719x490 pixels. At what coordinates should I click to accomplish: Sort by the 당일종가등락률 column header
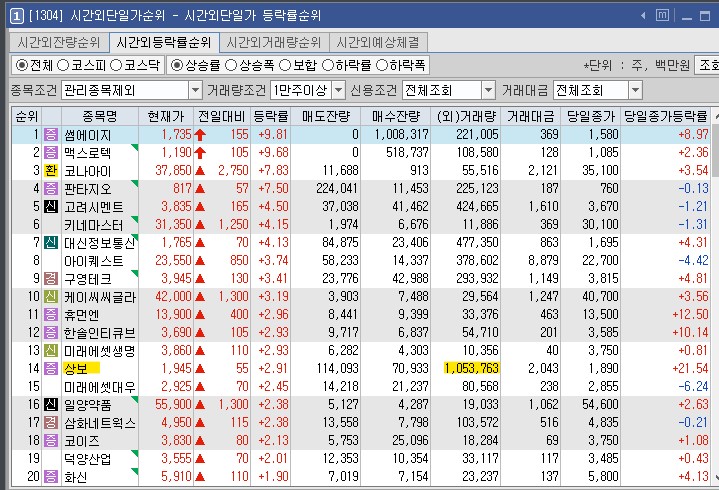point(665,116)
